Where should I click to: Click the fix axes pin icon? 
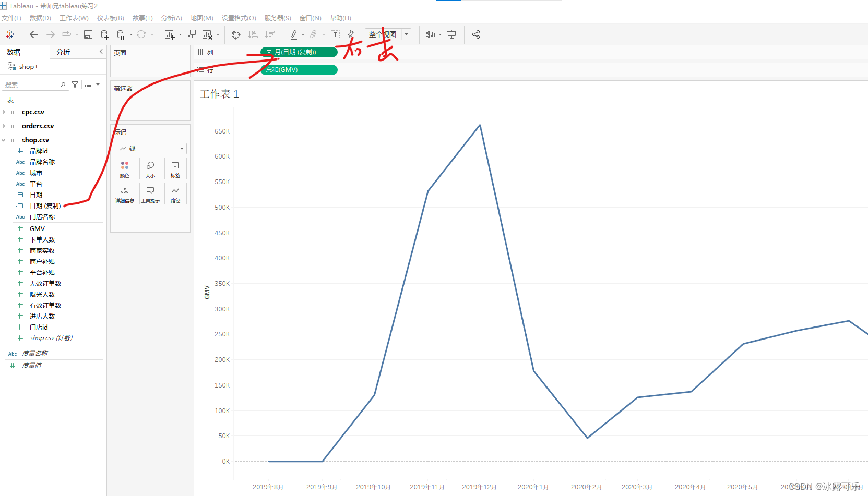pos(351,34)
